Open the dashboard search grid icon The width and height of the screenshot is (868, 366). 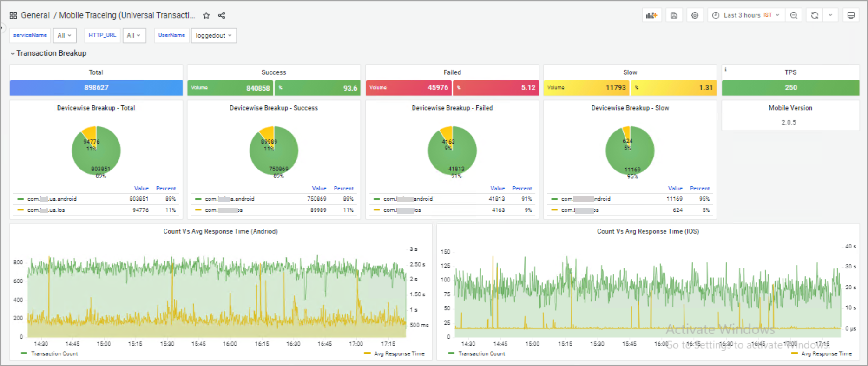13,15
